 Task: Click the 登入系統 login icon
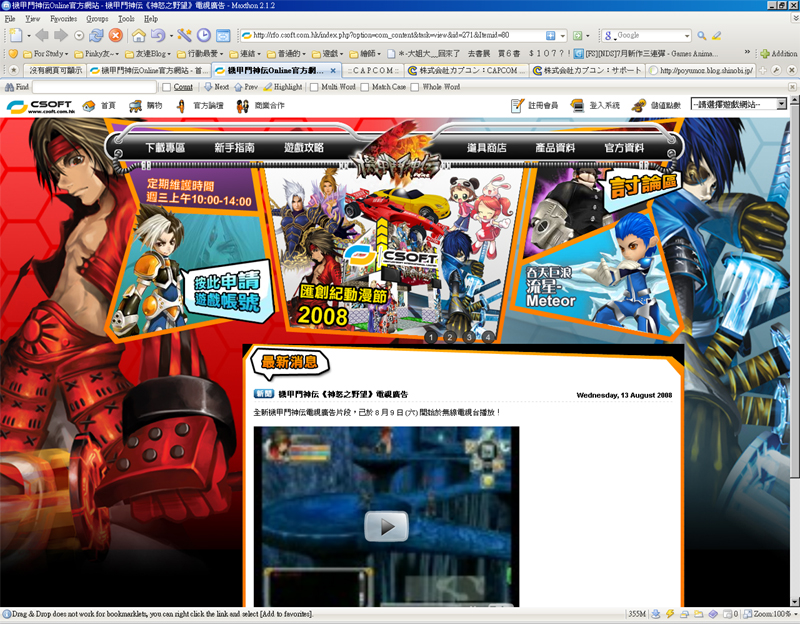[x=578, y=106]
